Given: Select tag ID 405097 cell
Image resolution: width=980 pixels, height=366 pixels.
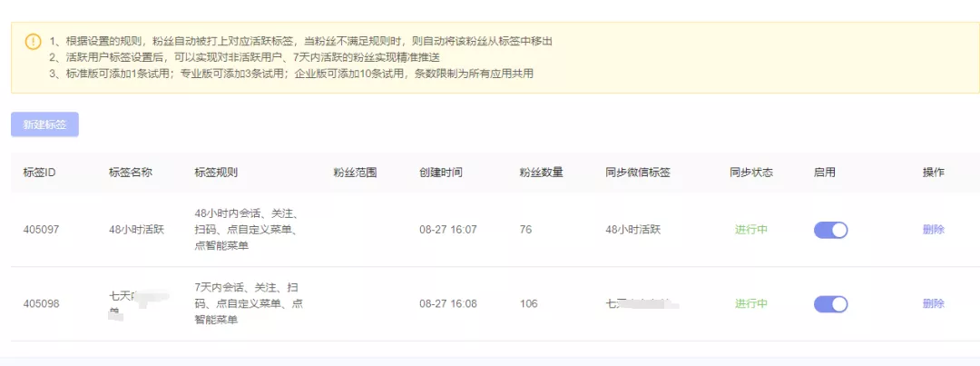Looking at the screenshot, I should point(41,230).
